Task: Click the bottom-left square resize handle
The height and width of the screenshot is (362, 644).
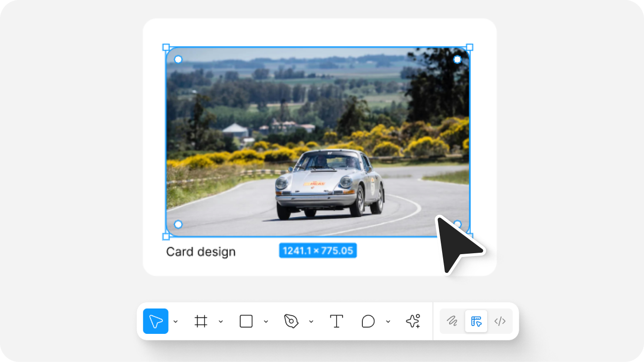Action: (x=166, y=236)
